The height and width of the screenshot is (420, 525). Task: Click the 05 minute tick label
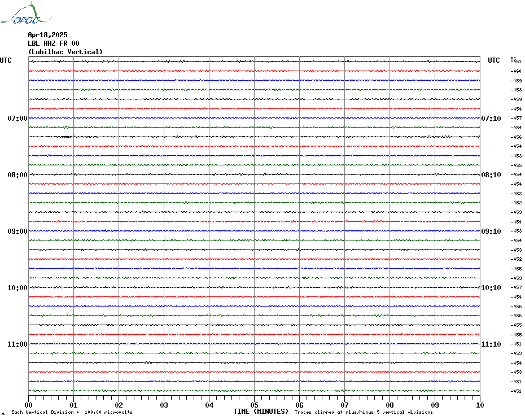click(x=254, y=405)
